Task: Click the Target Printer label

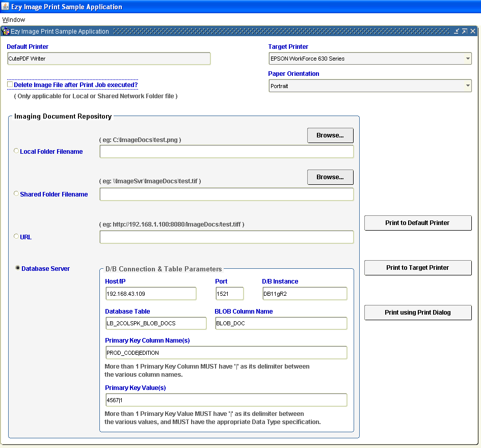Action: tap(288, 46)
